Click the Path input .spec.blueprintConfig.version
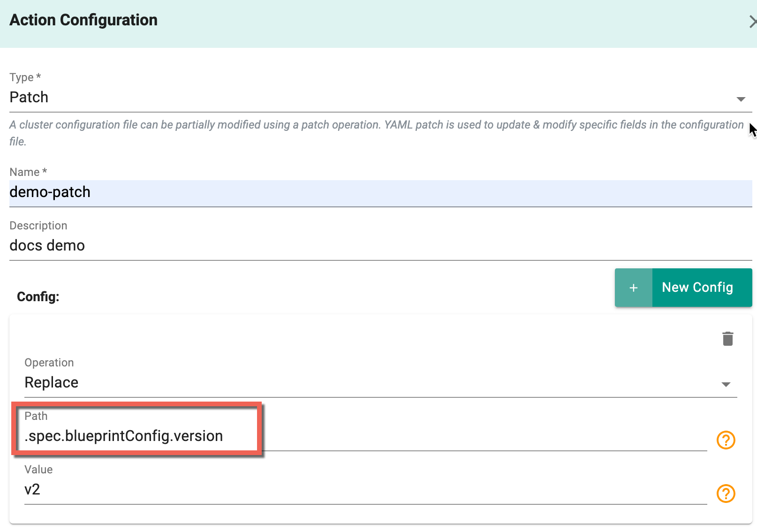 [x=365, y=437]
